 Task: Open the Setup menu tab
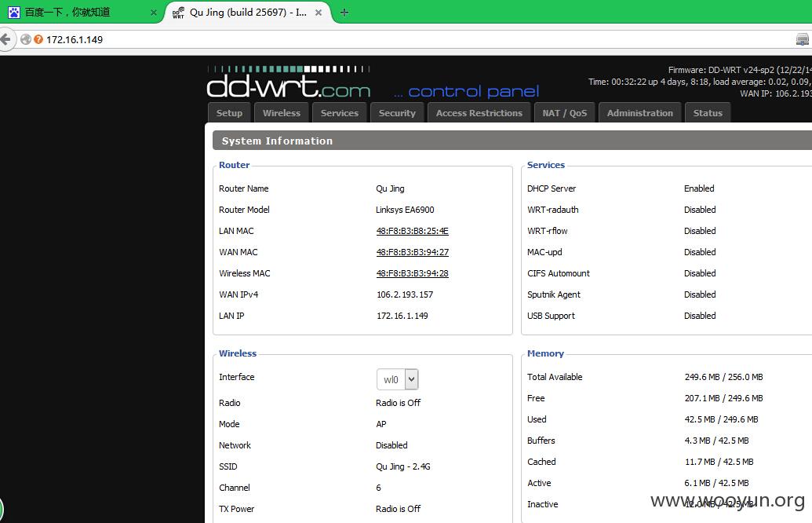229,113
